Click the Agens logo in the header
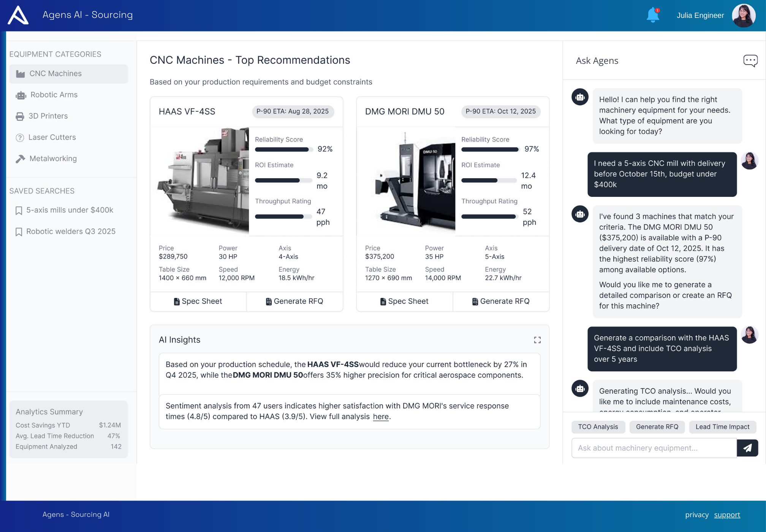This screenshot has width=766, height=532. tap(18, 15)
